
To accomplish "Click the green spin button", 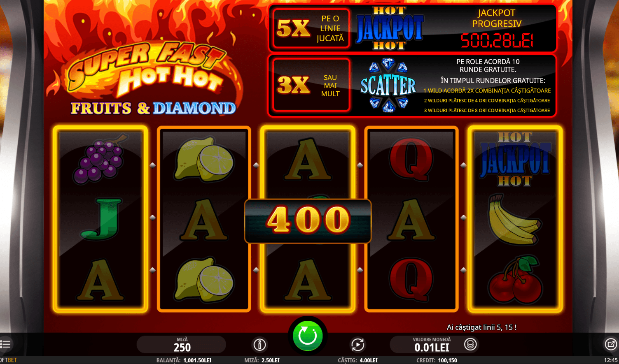I will tap(308, 336).
